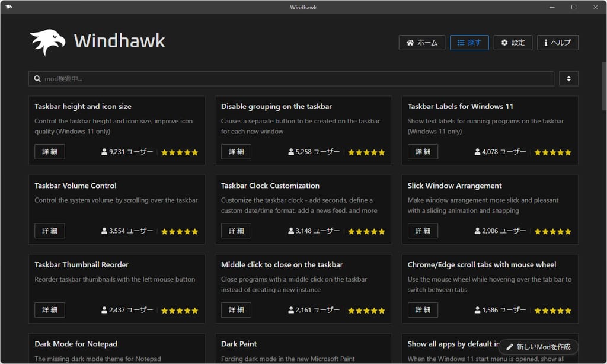Click the Windhawk hawk logo

47,42
